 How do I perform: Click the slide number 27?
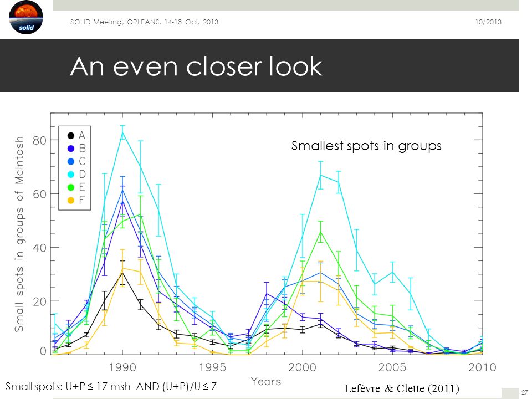point(525,392)
